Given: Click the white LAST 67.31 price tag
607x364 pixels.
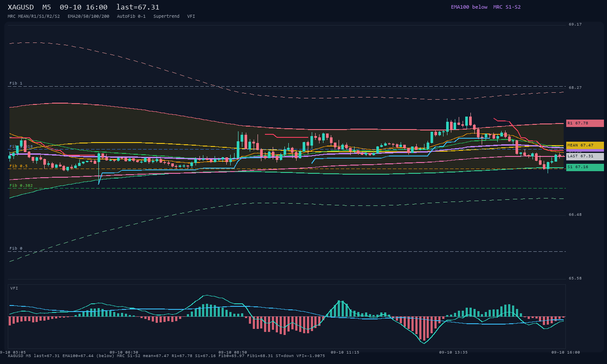Looking at the screenshot, I should 585,156.
